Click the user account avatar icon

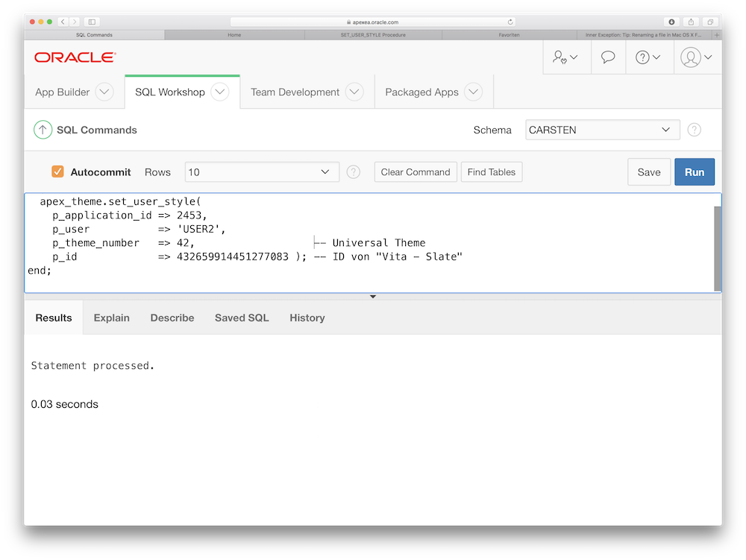(691, 57)
